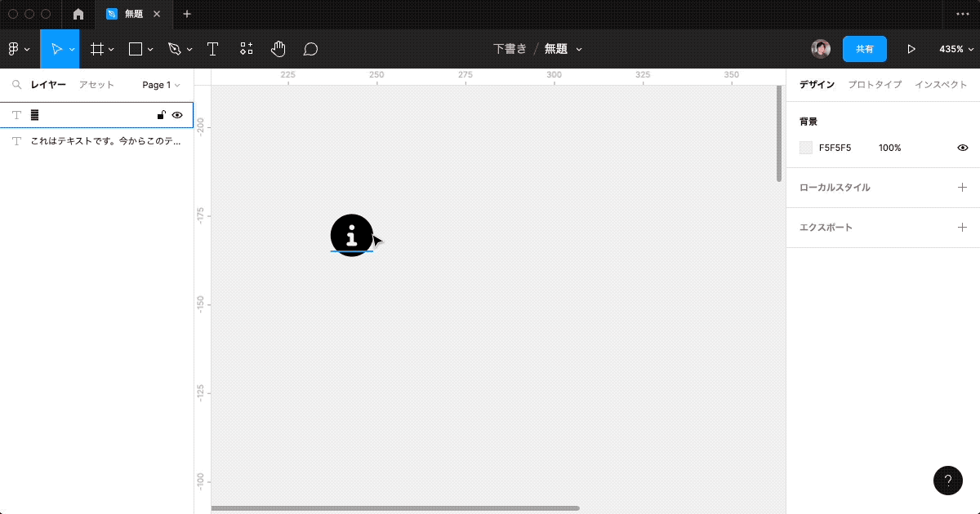Image resolution: width=980 pixels, height=514 pixels.
Task: Select the Move tool
Action: pos(56,49)
